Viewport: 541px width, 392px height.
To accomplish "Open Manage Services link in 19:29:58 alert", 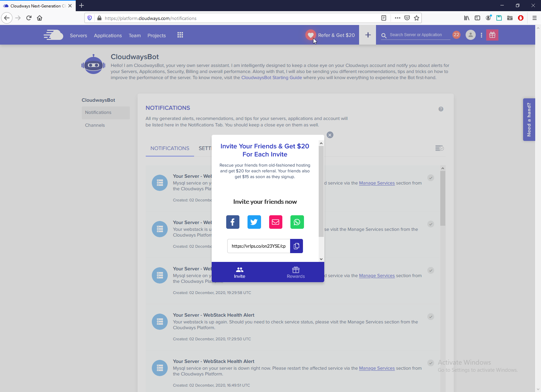I will (377, 276).
